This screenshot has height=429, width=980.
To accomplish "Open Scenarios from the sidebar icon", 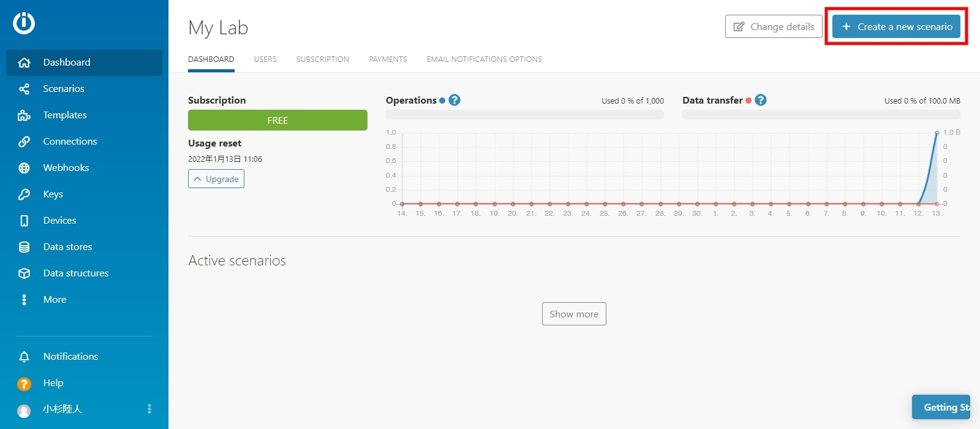I will 24,89.
